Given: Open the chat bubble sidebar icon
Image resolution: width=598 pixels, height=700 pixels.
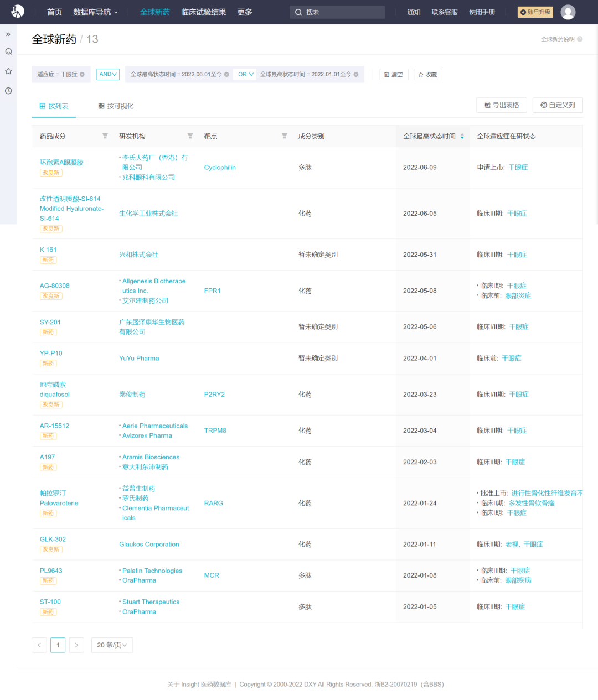Looking at the screenshot, I should coord(8,51).
